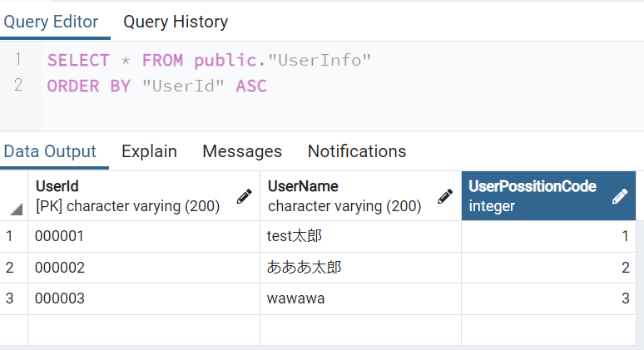This screenshot has width=644, height=350.
Task: Select the Data Output tab
Action: coord(50,151)
